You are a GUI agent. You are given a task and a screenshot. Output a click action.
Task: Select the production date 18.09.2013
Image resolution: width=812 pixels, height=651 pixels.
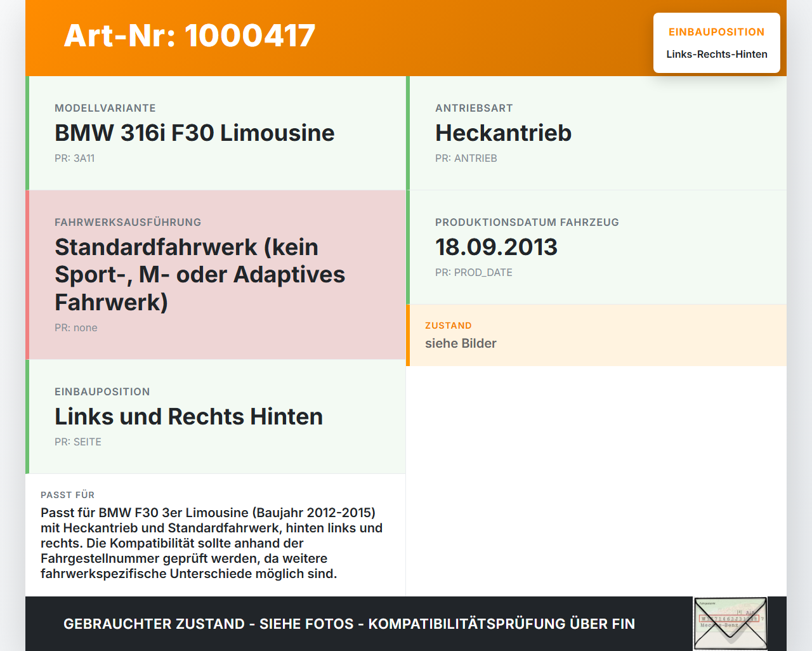496,247
